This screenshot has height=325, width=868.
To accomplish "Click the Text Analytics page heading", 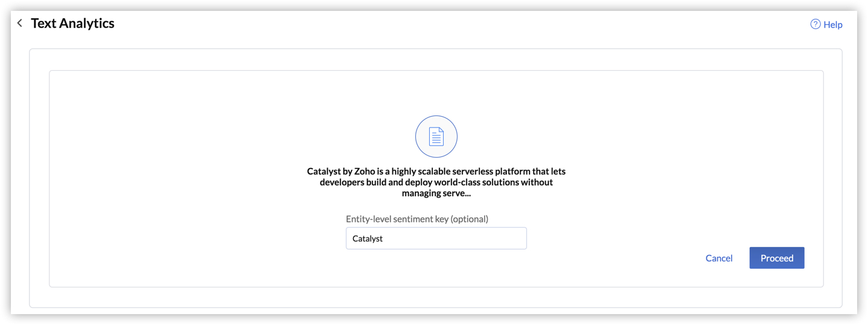I will [72, 24].
